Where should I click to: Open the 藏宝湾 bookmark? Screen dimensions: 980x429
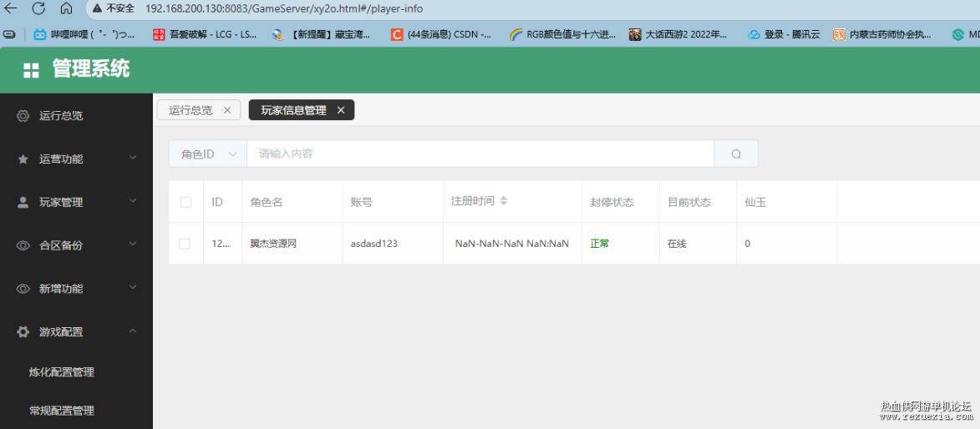click(x=322, y=34)
